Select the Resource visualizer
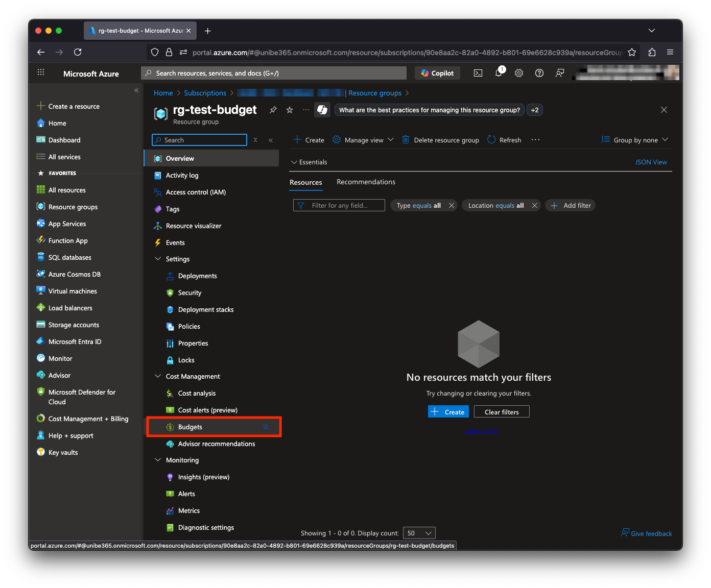This screenshot has width=711, height=588. 193,226
